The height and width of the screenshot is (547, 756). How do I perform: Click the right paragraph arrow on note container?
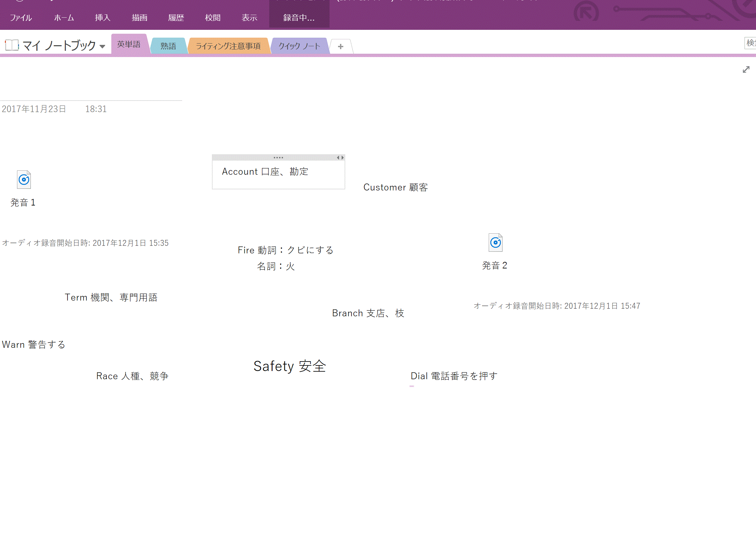pyautogui.click(x=343, y=157)
